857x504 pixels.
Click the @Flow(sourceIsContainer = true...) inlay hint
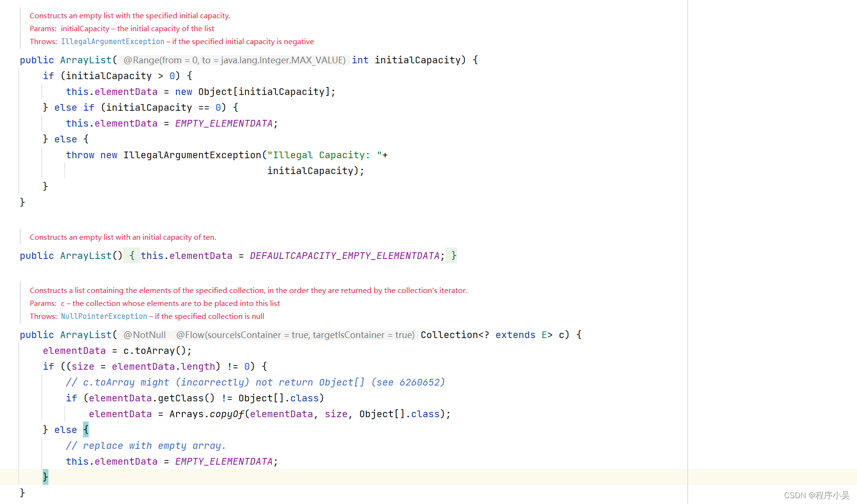[295, 335]
